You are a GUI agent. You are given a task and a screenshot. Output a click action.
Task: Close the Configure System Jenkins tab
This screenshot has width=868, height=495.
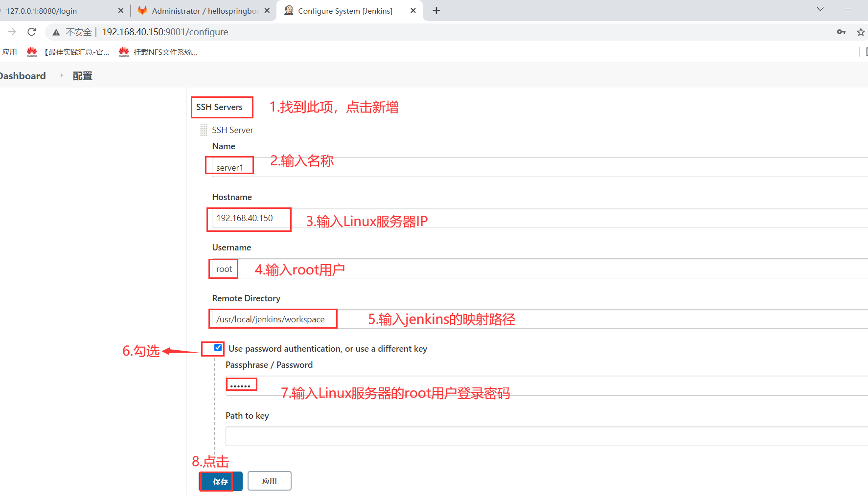(x=413, y=11)
